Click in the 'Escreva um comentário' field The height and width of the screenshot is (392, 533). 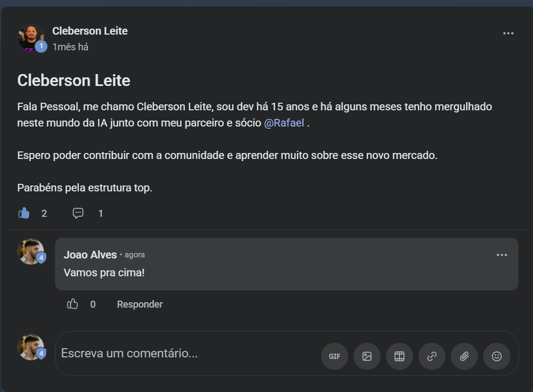[x=184, y=354]
